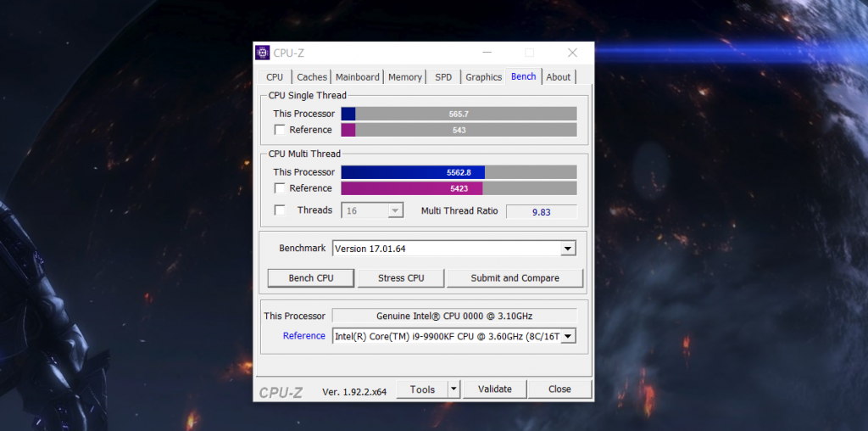The height and width of the screenshot is (431, 868).
Task: Click the Multi Thread This Processor bar 5562.8
Action: coord(459,172)
